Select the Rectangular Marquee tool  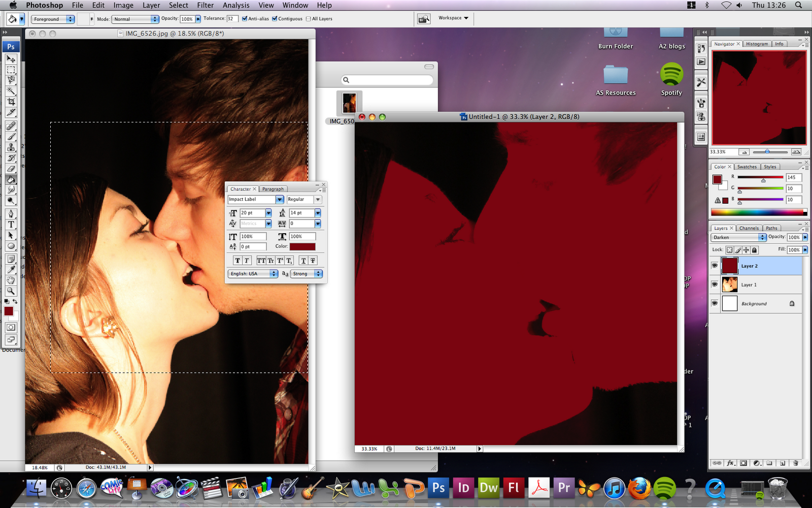coord(11,70)
